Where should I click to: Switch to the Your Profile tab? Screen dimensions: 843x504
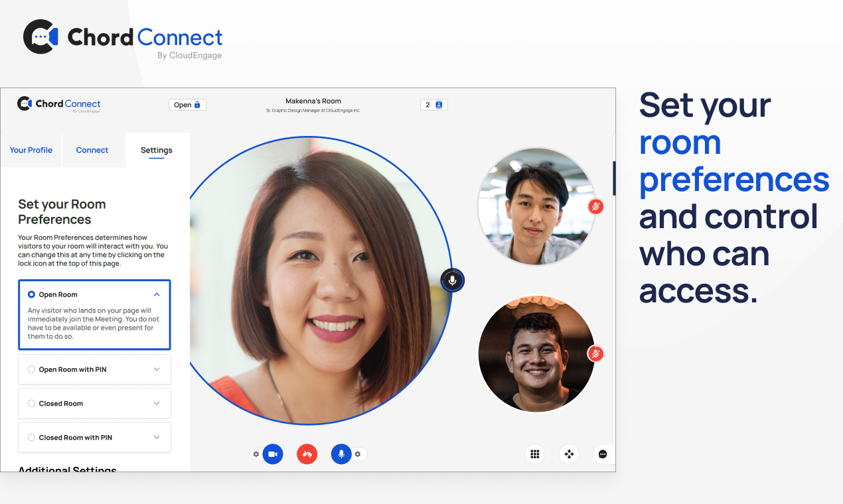[x=31, y=150]
